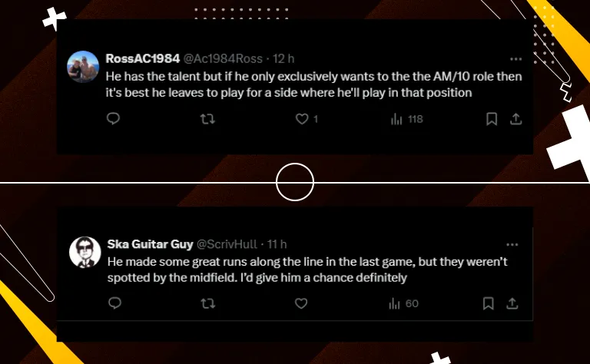Open more options on RossAC1984's tweet
Viewport: 590px width, 364px height.
515,59
